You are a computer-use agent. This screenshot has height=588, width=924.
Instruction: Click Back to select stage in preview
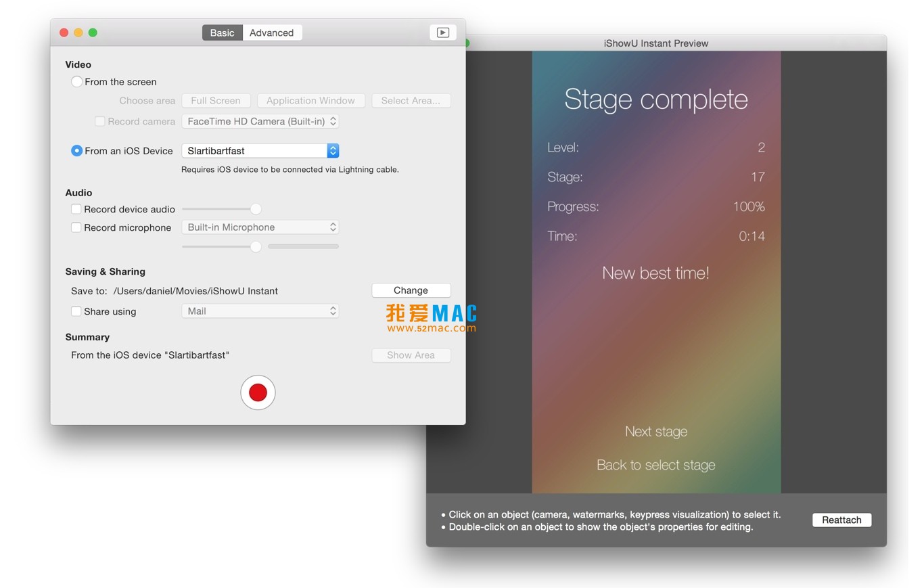click(656, 465)
